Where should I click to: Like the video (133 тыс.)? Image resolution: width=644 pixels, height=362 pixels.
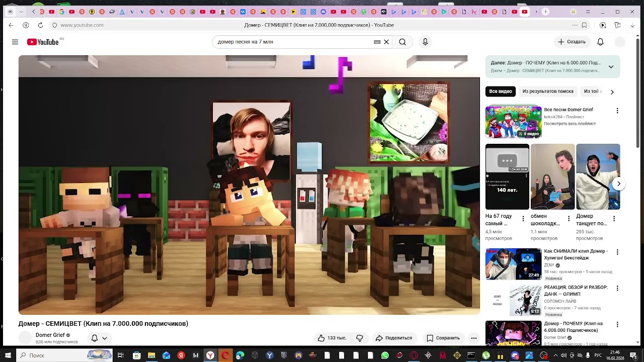[x=332, y=338]
